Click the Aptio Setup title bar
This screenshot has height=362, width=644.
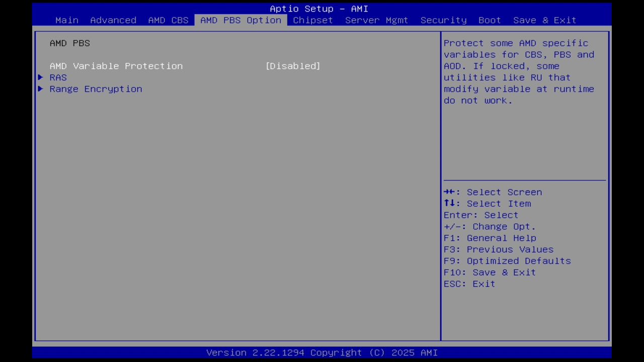click(x=322, y=9)
